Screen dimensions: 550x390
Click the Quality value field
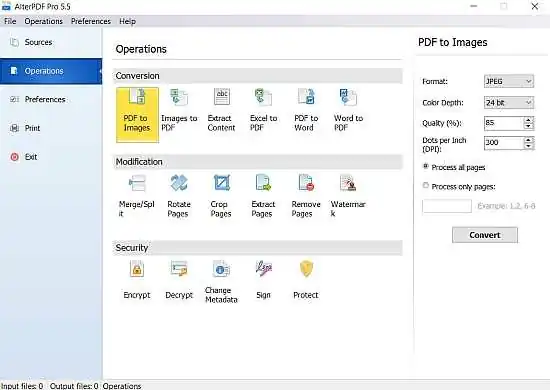coord(504,123)
